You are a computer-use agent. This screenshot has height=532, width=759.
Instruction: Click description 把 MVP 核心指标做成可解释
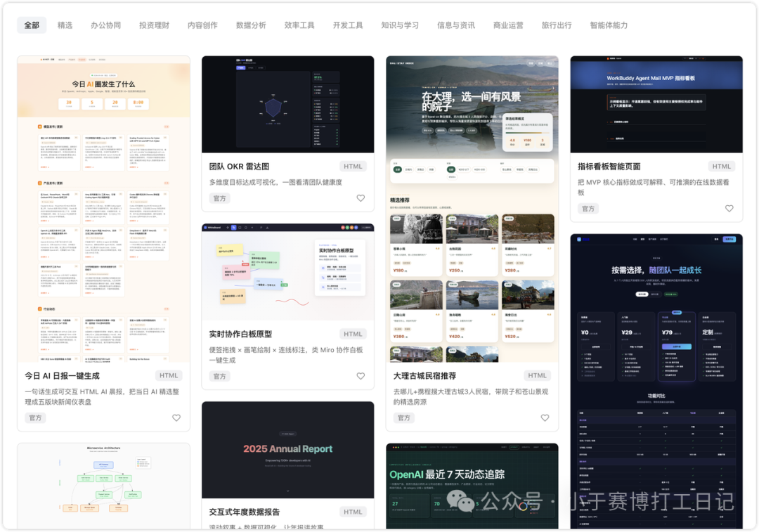click(654, 188)
